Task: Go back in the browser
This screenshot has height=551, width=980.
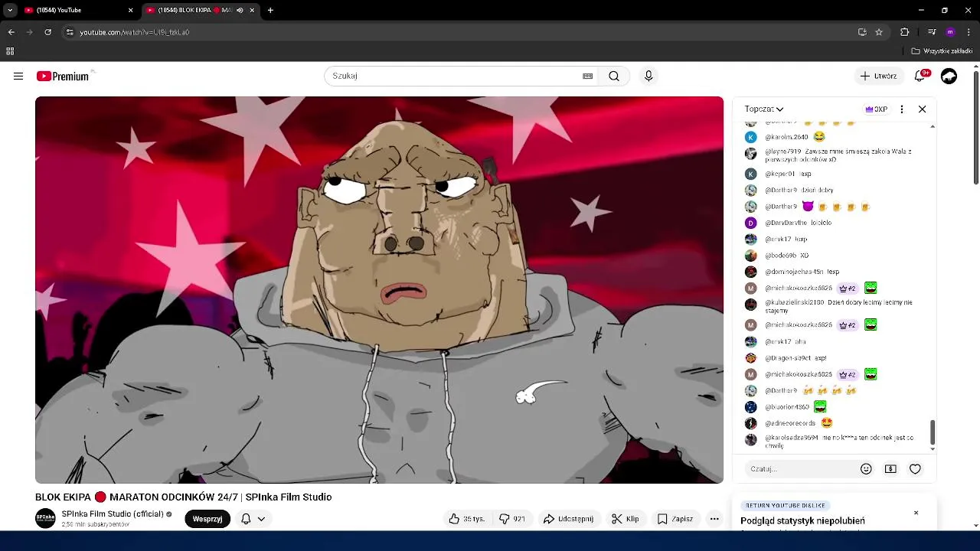Action: point(11,32)
